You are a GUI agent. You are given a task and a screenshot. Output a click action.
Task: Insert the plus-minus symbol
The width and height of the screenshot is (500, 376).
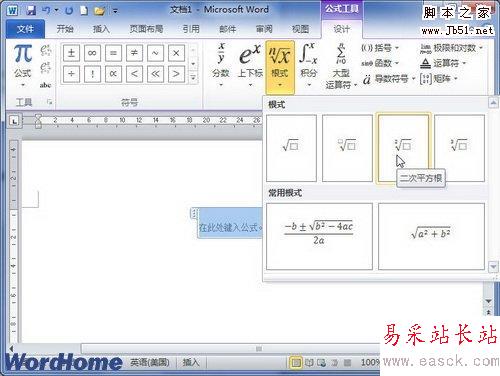coord(71,53)
